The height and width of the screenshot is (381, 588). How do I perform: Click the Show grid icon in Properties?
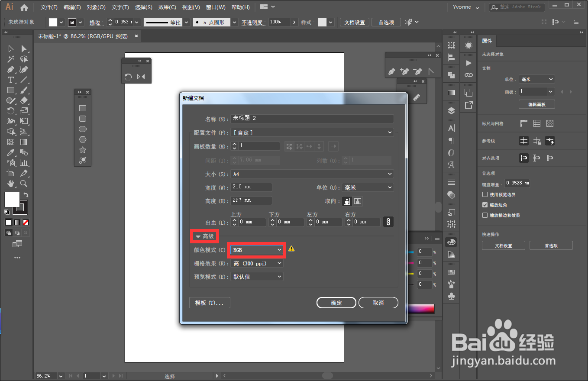[x=537, y=123]
